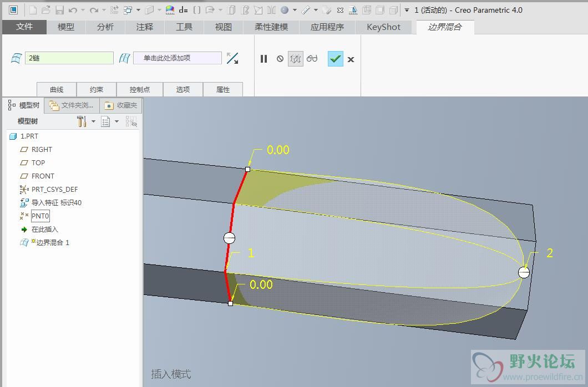Viewport: 588px width, 387px height.
Task: Switch to the 模型 ribbon tab
Action: coord(66,27)
